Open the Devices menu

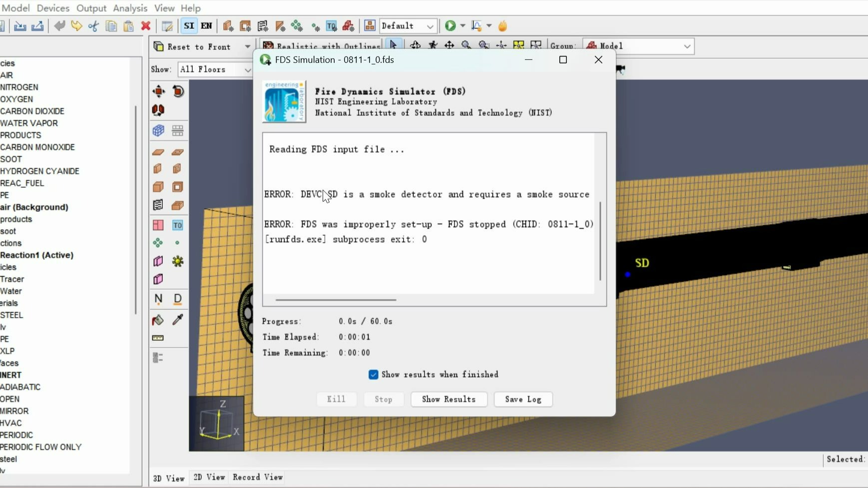click(53, 8)
